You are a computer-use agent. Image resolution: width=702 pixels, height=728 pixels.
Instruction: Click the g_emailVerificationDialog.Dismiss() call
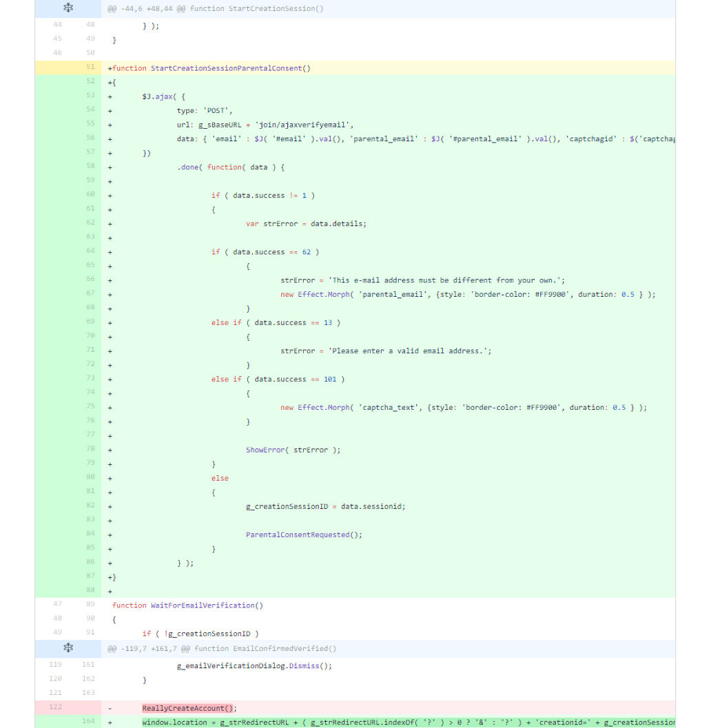[254, 666]
